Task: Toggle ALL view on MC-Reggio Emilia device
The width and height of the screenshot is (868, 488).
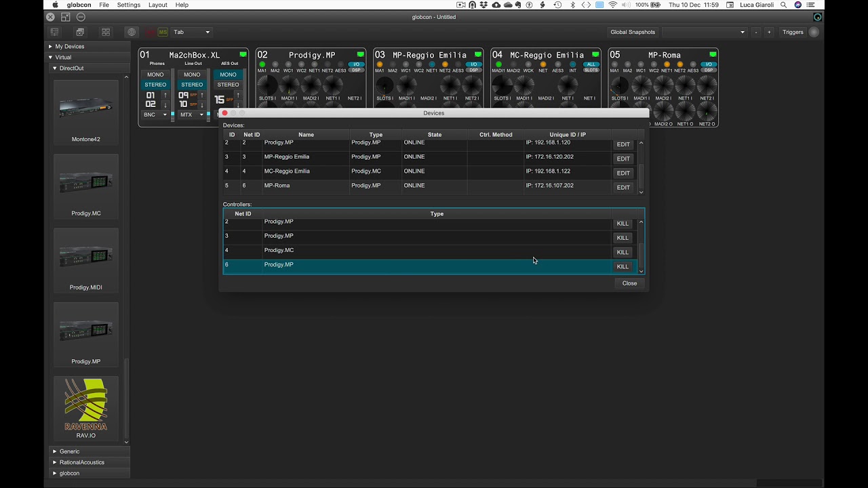Action: tap(591, 64)
